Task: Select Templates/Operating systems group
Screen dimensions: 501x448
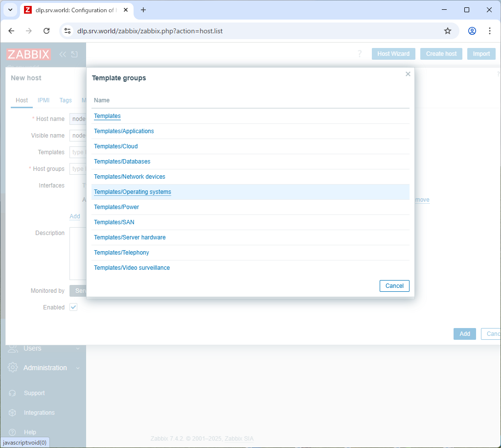Action: pyautogui.click(x=133, y=192)
